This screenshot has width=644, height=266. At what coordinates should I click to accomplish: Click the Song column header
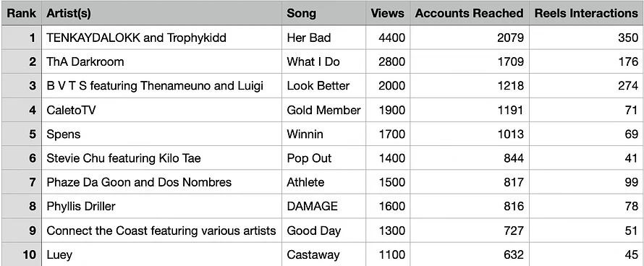(323, 13)
